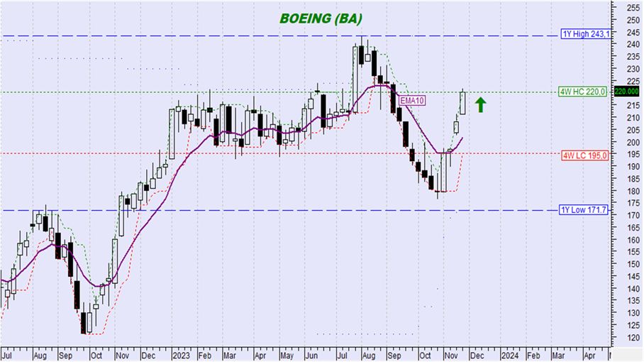
Task: Click the 140 value on price axis
Action: 633,289
